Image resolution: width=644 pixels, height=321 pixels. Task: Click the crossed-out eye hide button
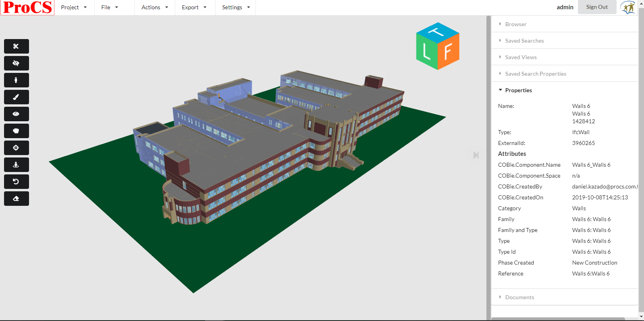point(16,63)
